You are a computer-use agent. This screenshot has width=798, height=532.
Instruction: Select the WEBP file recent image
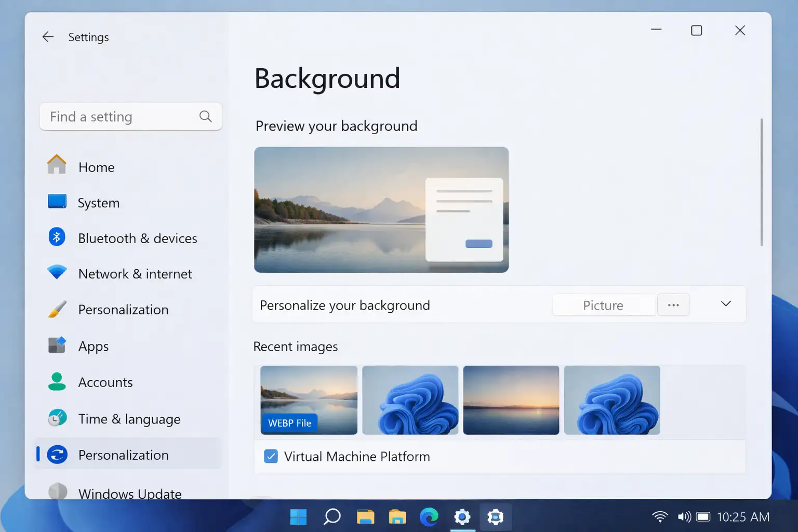309,400
